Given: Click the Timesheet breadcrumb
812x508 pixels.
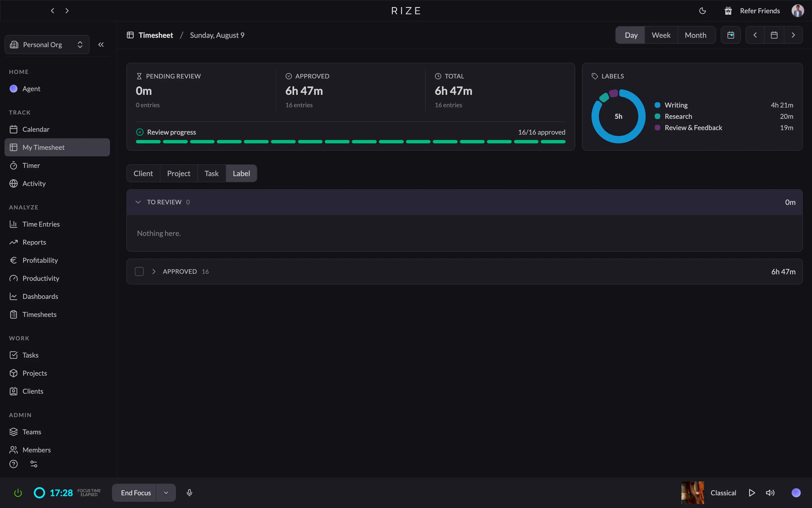Looking at the screenshot, I should pyautogui.click(x=156, y=35).
